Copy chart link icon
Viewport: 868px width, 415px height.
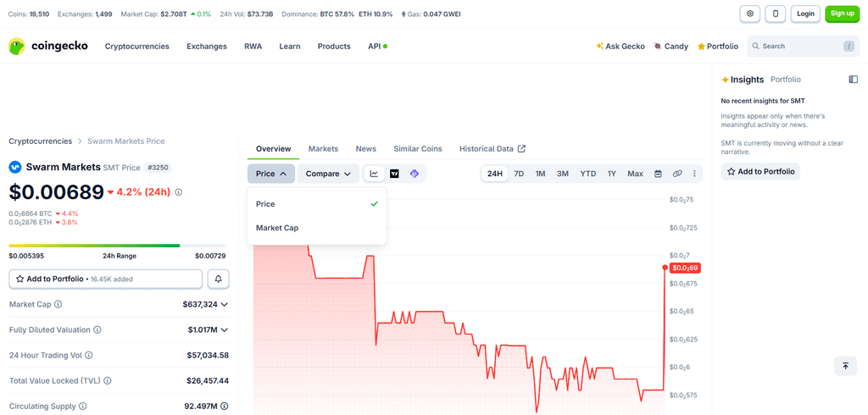click(x=677, y=174)
